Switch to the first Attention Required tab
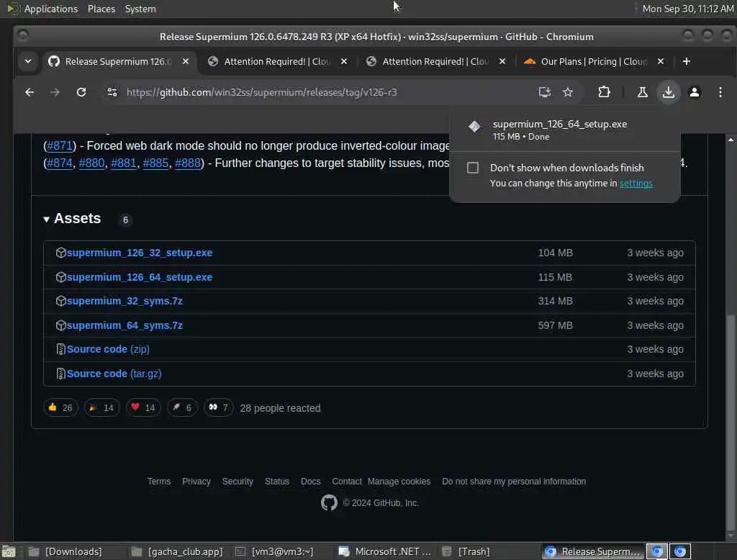737x560 pixels. (279, 62)
